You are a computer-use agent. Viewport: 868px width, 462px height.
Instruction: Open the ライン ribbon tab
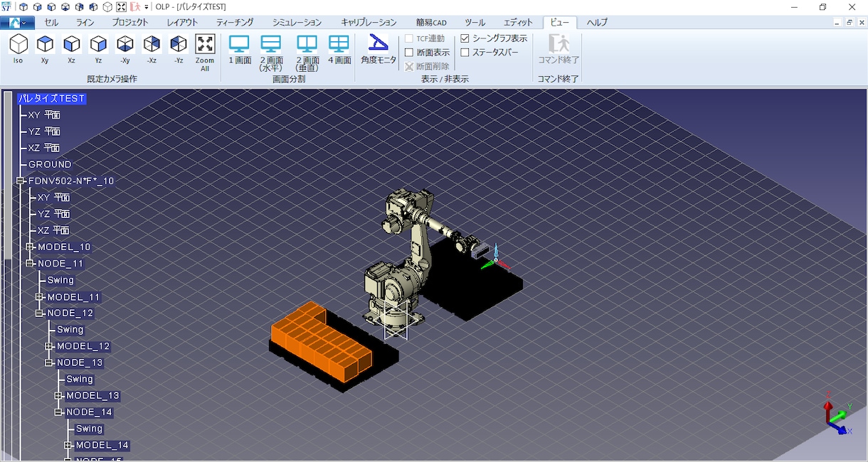pos(85,23)
